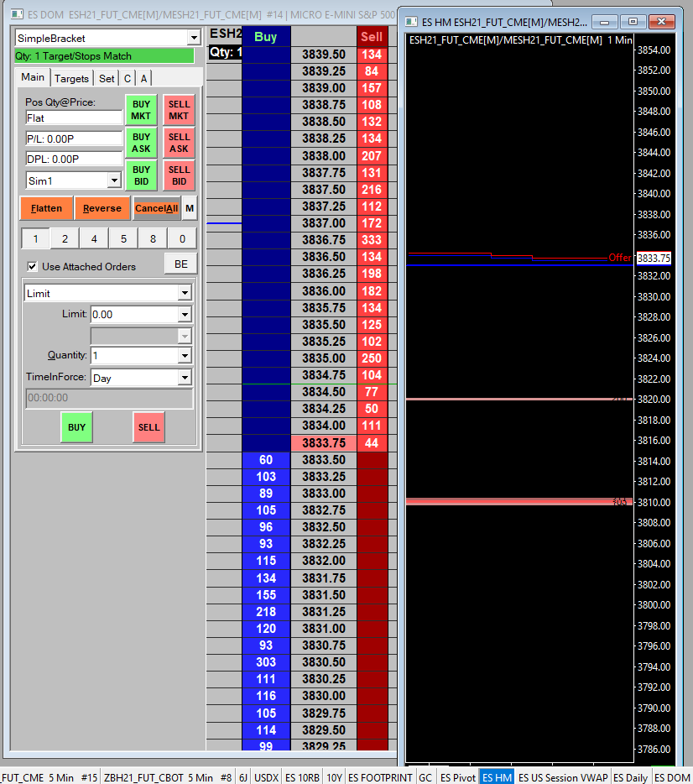
Task: Flatten the current position
Action: (46, 208)
